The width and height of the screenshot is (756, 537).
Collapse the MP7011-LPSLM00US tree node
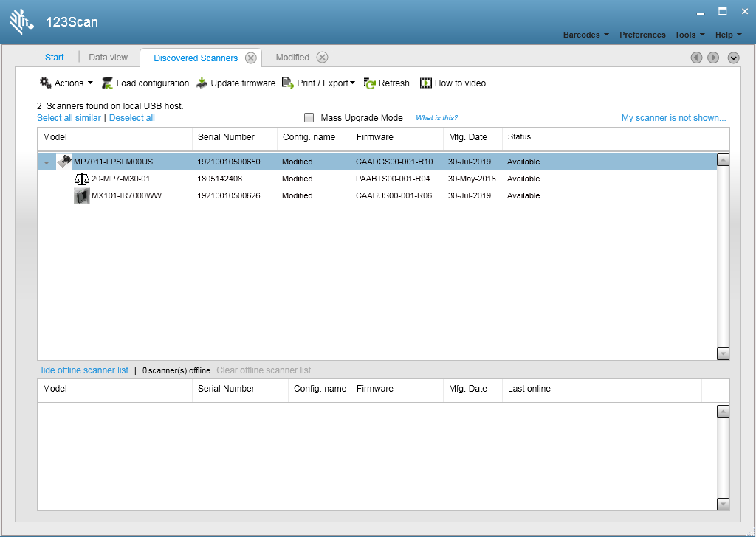[x=47, y=162]
